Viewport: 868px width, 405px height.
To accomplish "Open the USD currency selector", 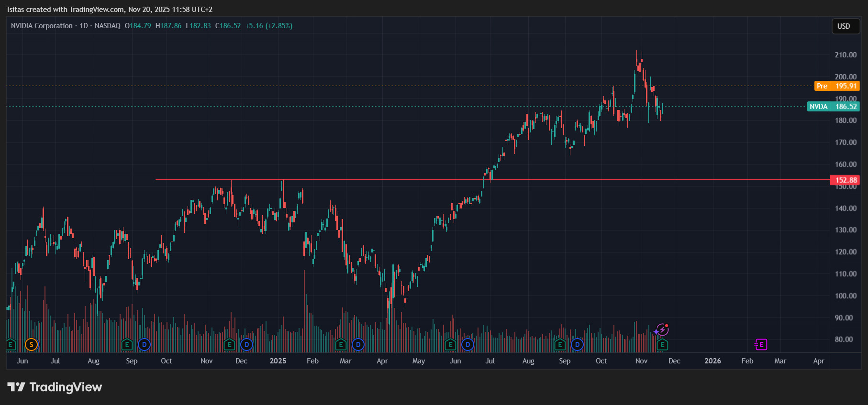I will point(844,26).
